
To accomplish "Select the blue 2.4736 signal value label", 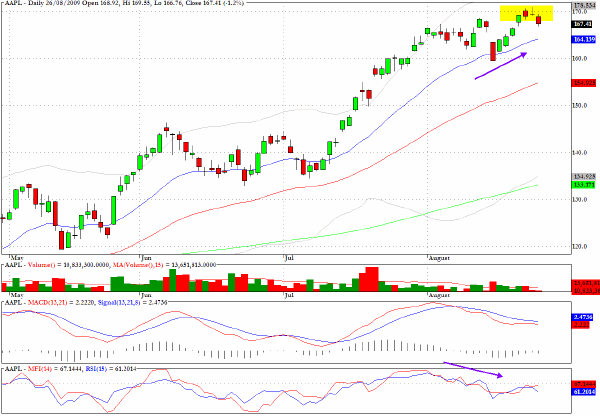I will click(x=582, y=317).
